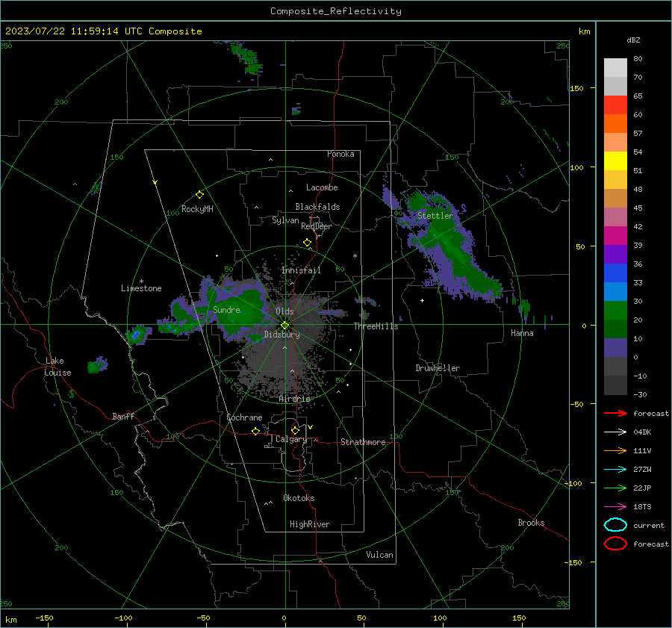Select the dark grey -30 dBZ swatch

(x=615, y=385)
